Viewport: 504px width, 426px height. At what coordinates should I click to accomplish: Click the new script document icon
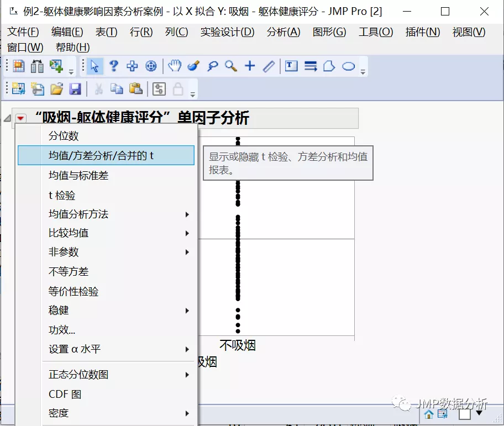tap(38, 88)
